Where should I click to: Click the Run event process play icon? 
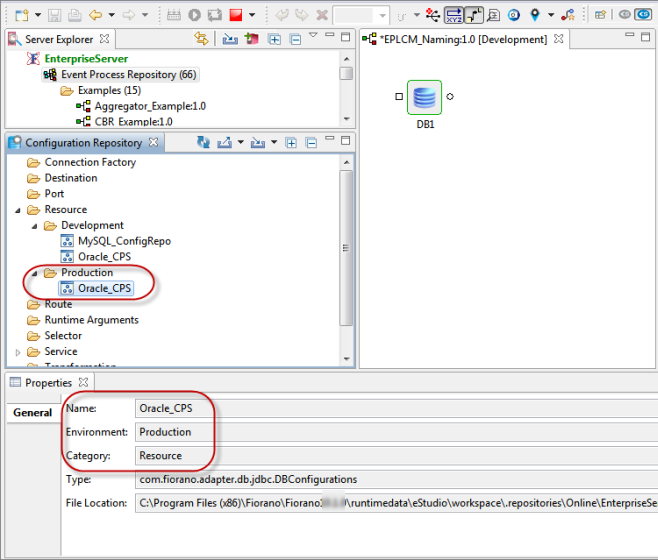(194, 16)
